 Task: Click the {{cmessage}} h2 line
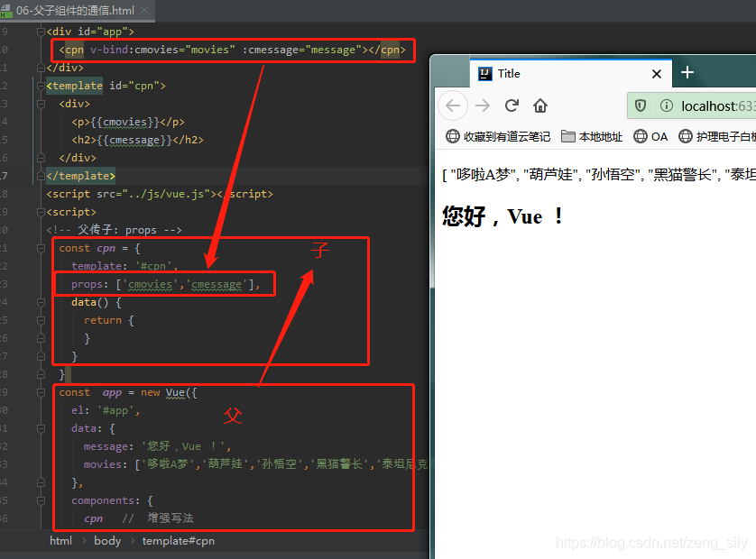click(137, 140)
